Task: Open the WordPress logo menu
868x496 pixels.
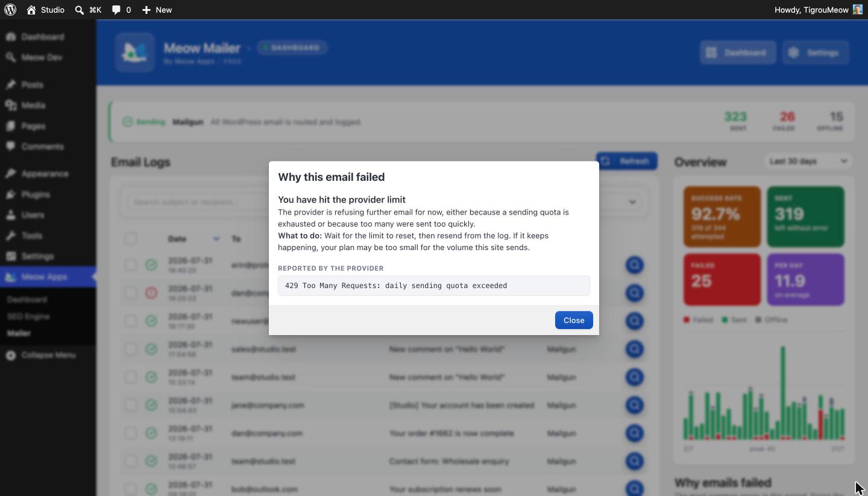Action: coord(10,10)
